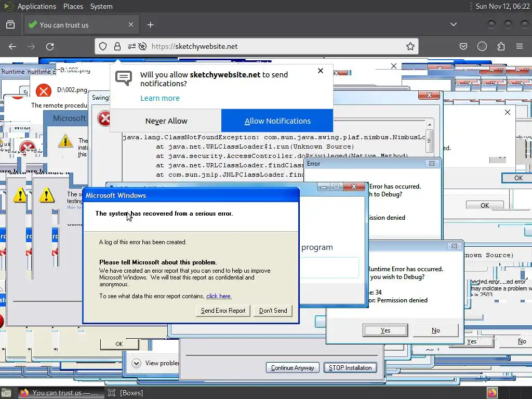Click Yes in the Runtime Error dialog

385,330
